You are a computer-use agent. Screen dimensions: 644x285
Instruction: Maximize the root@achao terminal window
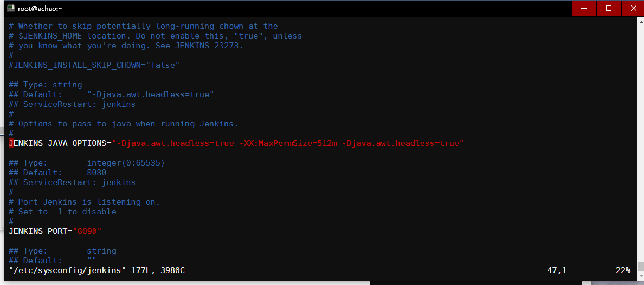click(608, 8)
